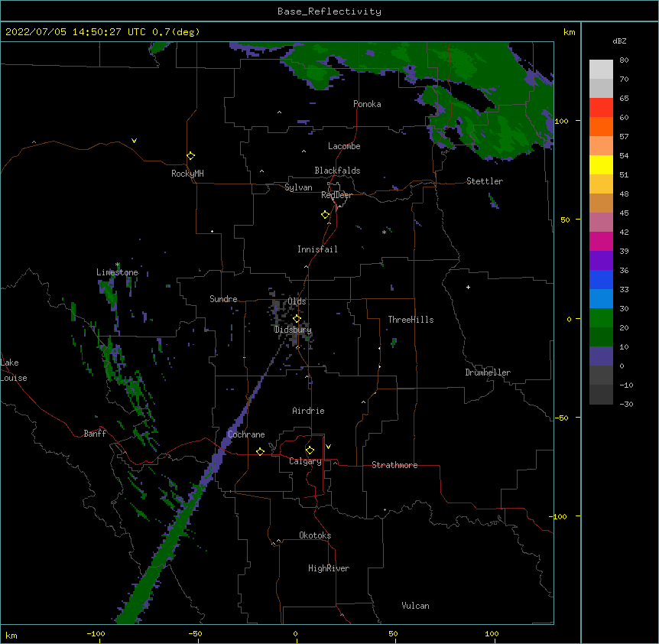
Task: Click the 100 tick label on the bottom axis
Action: [x=492, y=633]
